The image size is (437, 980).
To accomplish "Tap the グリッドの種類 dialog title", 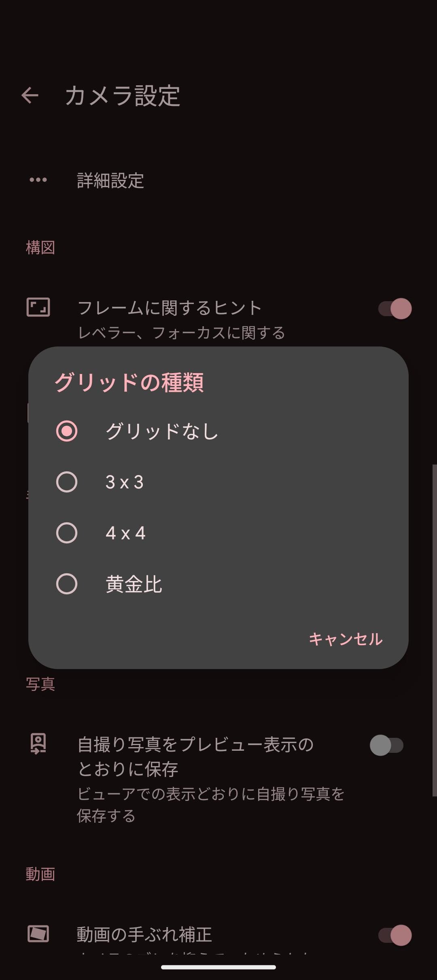I will tap(129, 382).
